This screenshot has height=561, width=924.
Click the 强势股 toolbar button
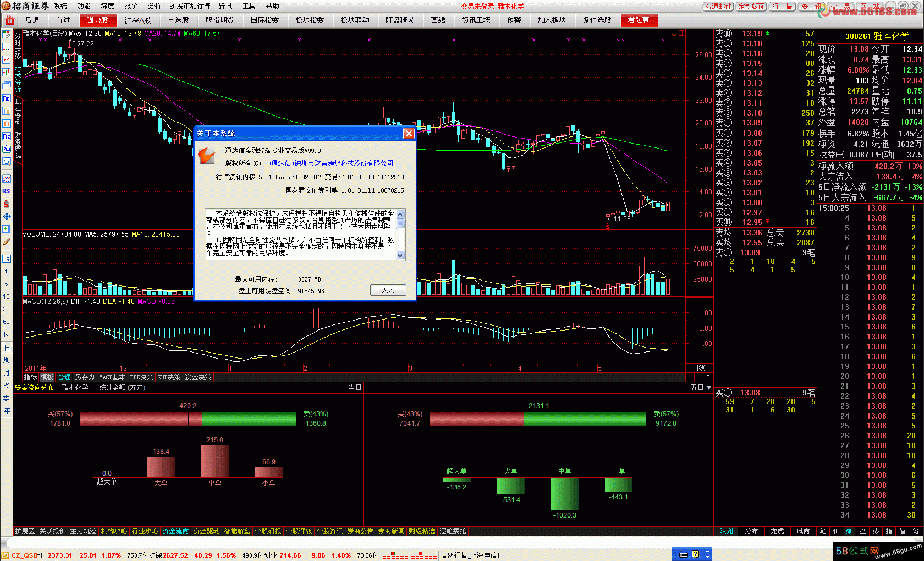coord(97,20)
